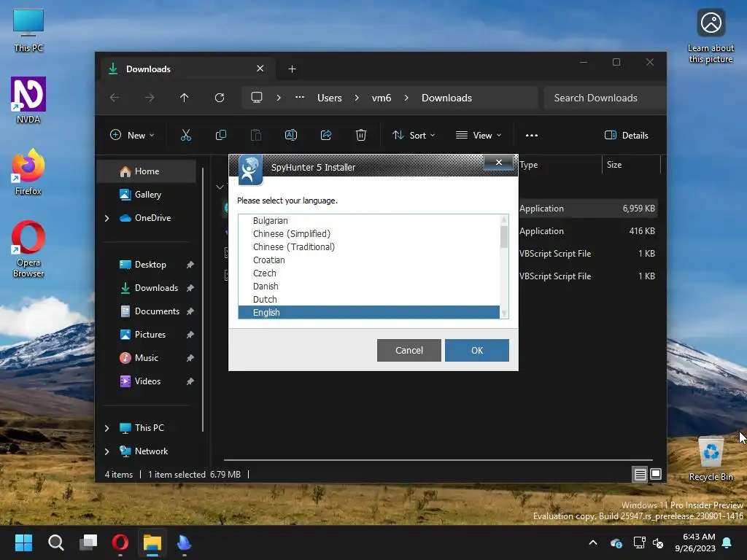Viewport: 747px width, 560px height.
Task: Select the This PC desktop icon
Action: pos(28,31)
